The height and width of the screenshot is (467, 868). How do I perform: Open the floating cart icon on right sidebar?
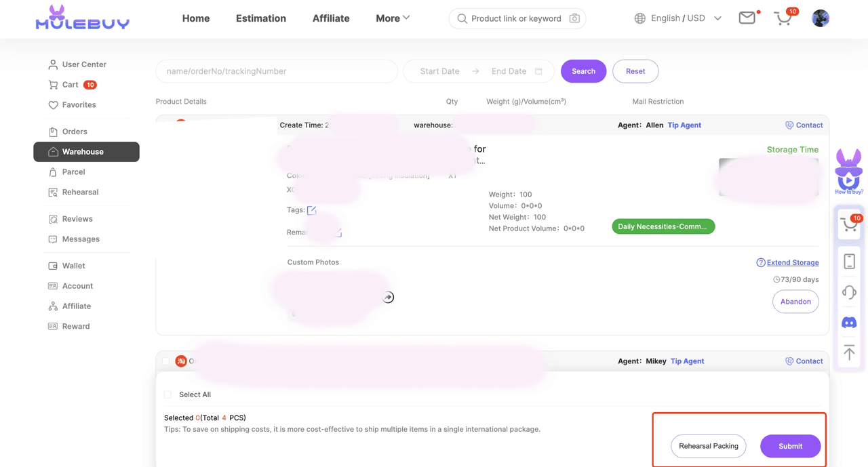point(850,224)
